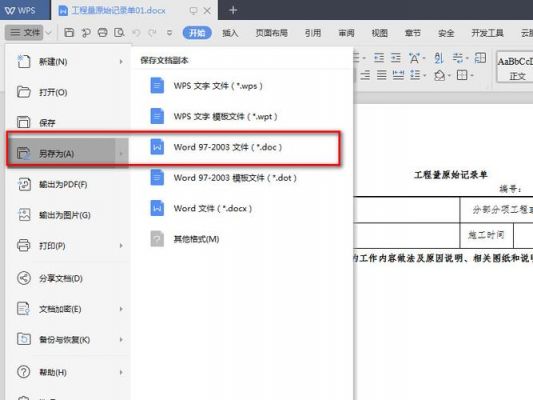533x400 pixels.
Task: Click the right-align paragraph icon
Action: click(x=365, y=75)
